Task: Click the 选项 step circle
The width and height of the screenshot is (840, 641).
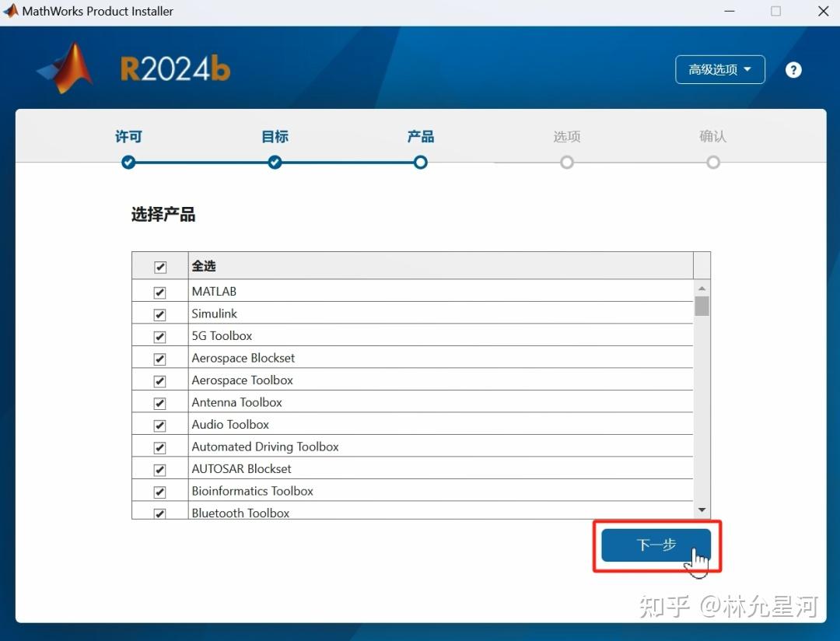Action: [566, 163]
